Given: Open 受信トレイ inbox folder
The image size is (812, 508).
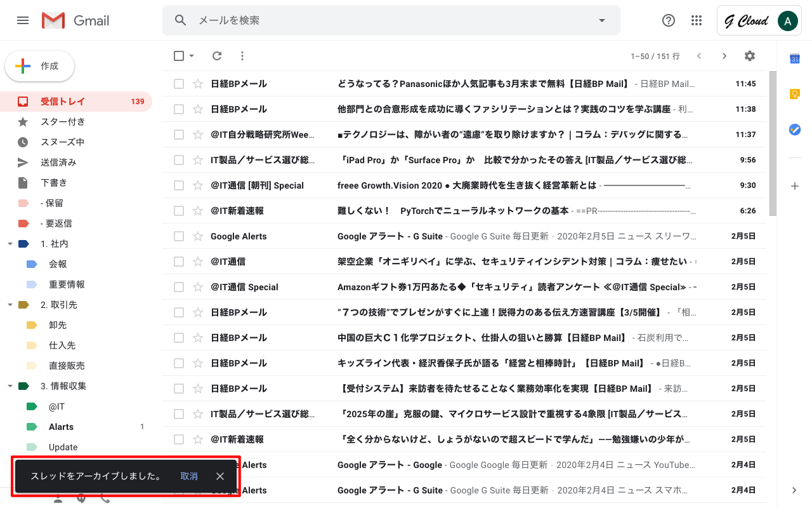Looking at the screenshot, I should pyautogui.click(x=76, y=102).
